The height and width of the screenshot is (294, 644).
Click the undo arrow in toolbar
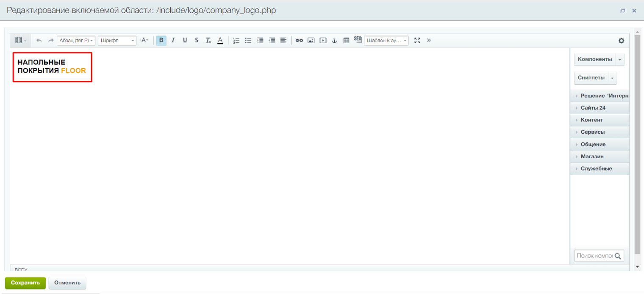point(39,41)
